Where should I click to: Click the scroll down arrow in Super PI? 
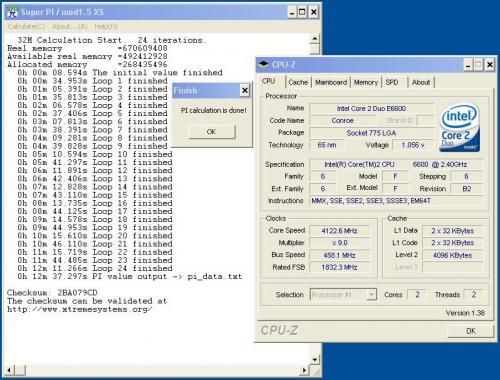314,360
